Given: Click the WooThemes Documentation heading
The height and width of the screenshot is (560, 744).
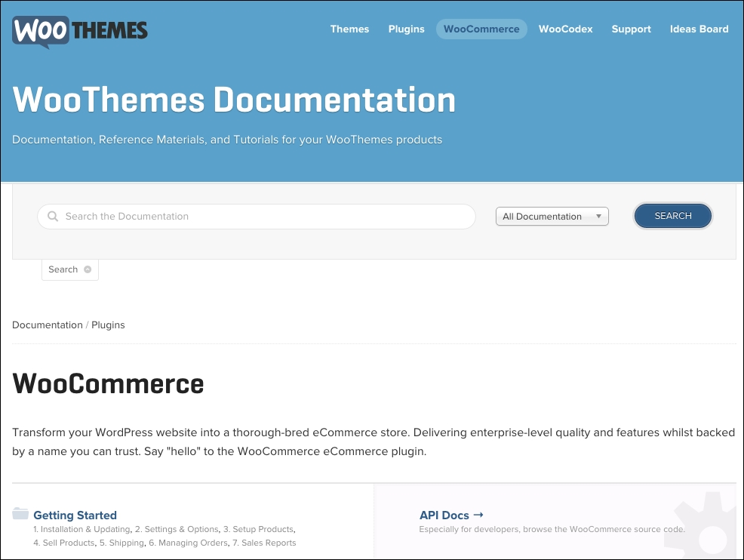Looking at the screenshot, I should coord(234,100).
